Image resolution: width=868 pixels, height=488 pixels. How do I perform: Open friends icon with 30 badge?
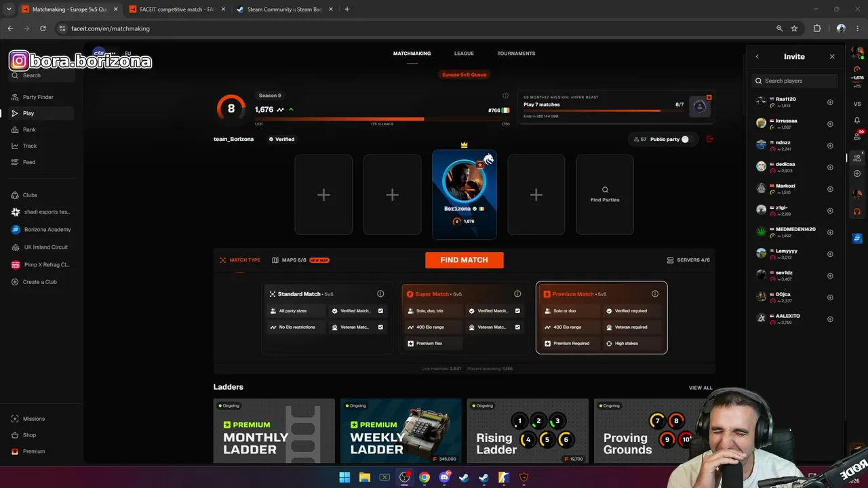858,136
